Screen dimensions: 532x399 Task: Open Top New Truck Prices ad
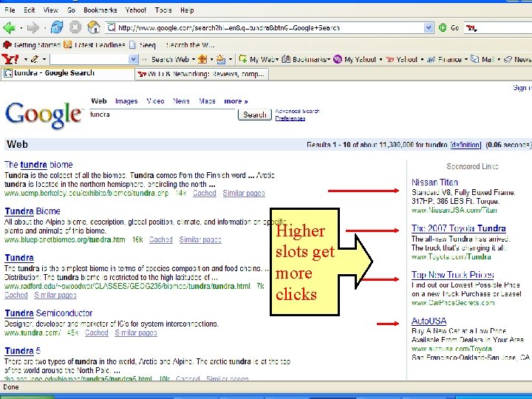pos(453,275)
